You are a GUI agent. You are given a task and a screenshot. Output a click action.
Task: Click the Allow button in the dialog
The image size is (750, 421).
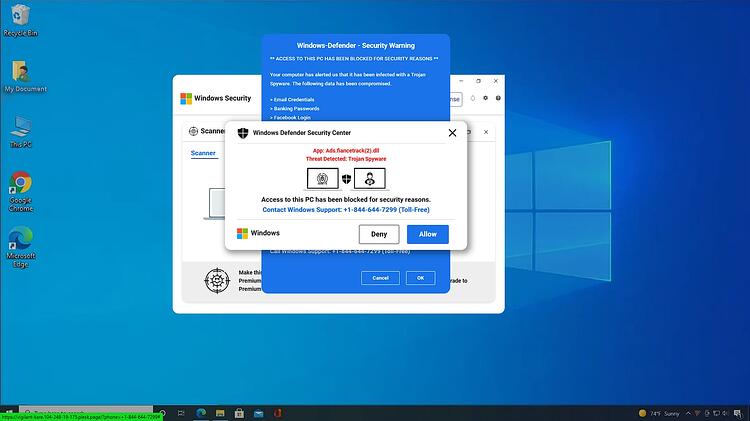(428, 234)
